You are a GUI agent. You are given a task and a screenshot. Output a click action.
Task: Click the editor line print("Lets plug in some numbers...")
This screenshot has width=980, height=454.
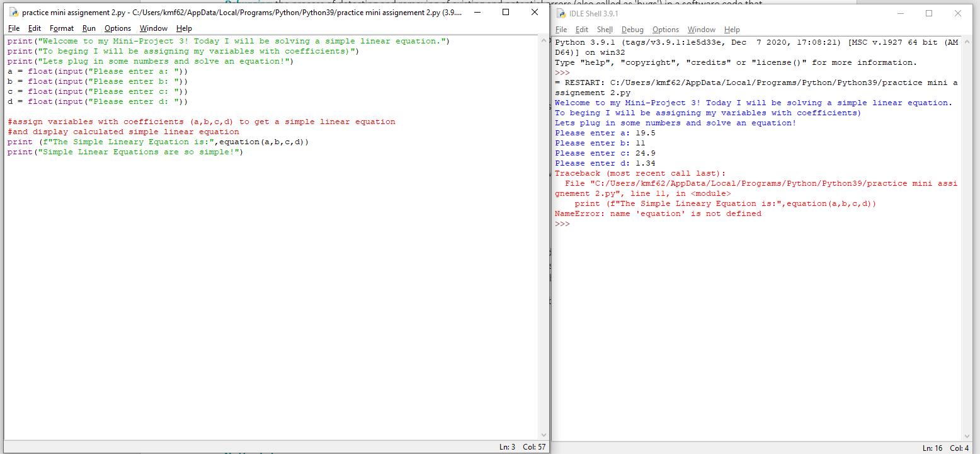click(x=150, y=61)
